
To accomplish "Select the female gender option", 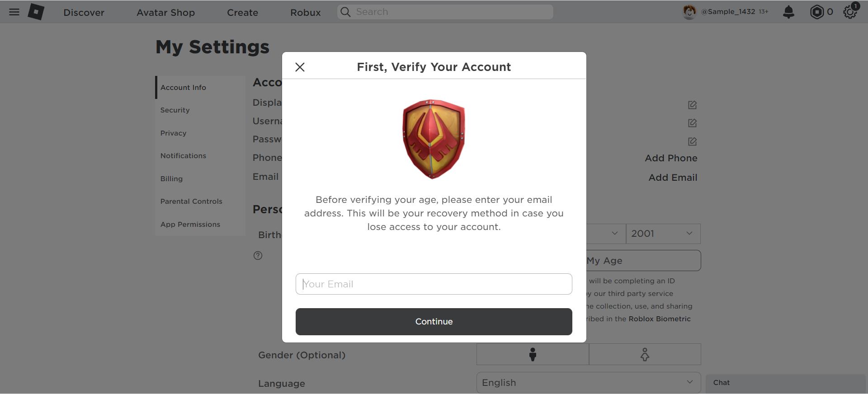I will pyautogui.click(x=645, y=354).
